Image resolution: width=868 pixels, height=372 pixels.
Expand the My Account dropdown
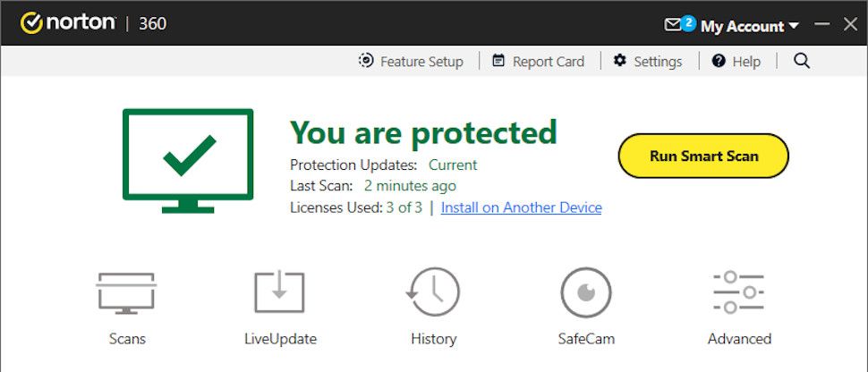tap(749, 26)
